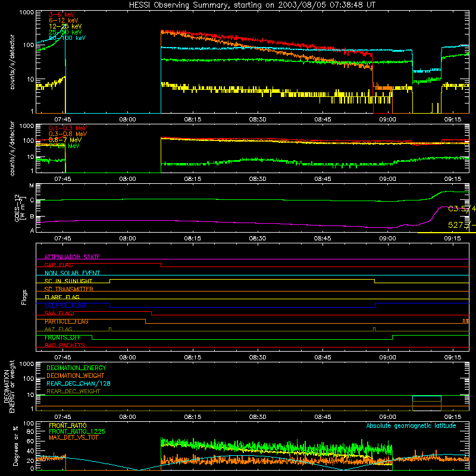Pick the NON_SOLAR_EVENT flag label
The width and height of the screenshot is (476, 476).
pyautogui.click(x=72, y=273)
